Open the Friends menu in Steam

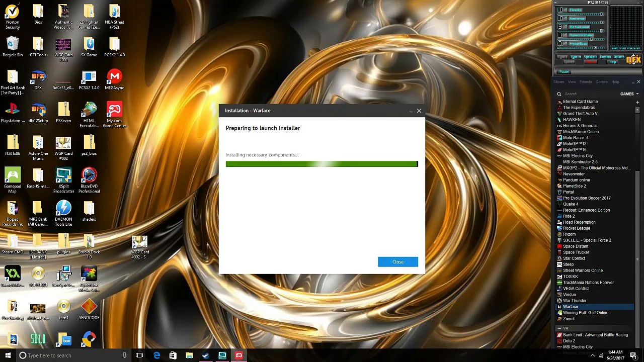tap(586, 82)
